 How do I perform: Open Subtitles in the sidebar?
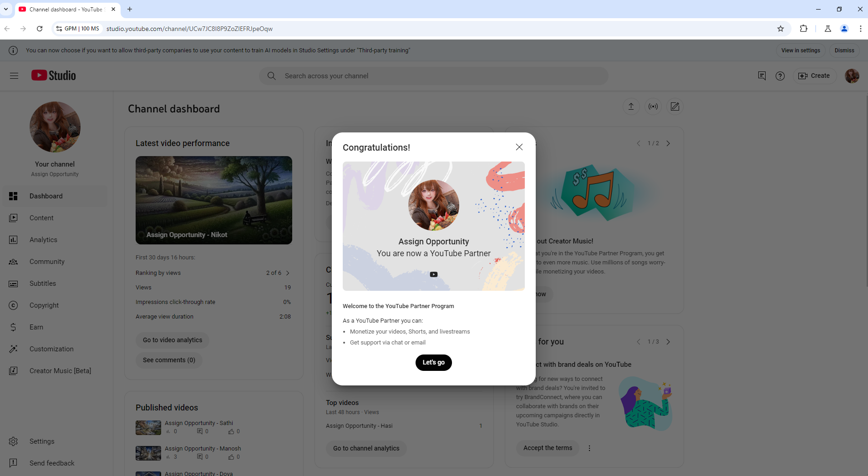pyautogui.click(x=55, y=284)
